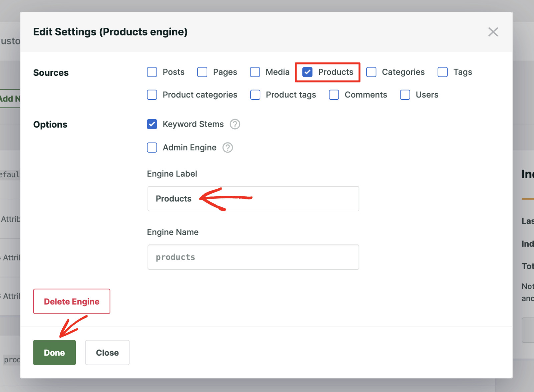Image resolution: width=534 pixels, height=392 pixels.
Task: Click the Options section label
Action: pos(50,125)
